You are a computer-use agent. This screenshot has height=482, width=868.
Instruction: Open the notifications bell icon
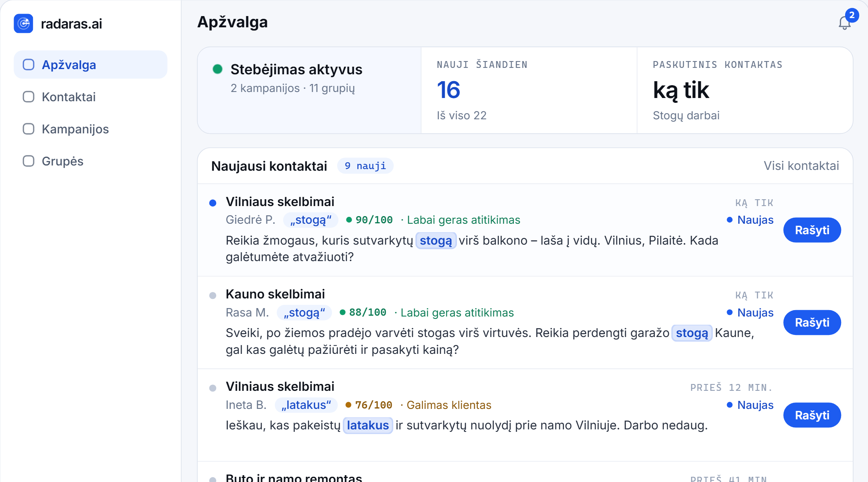point(845,23)
